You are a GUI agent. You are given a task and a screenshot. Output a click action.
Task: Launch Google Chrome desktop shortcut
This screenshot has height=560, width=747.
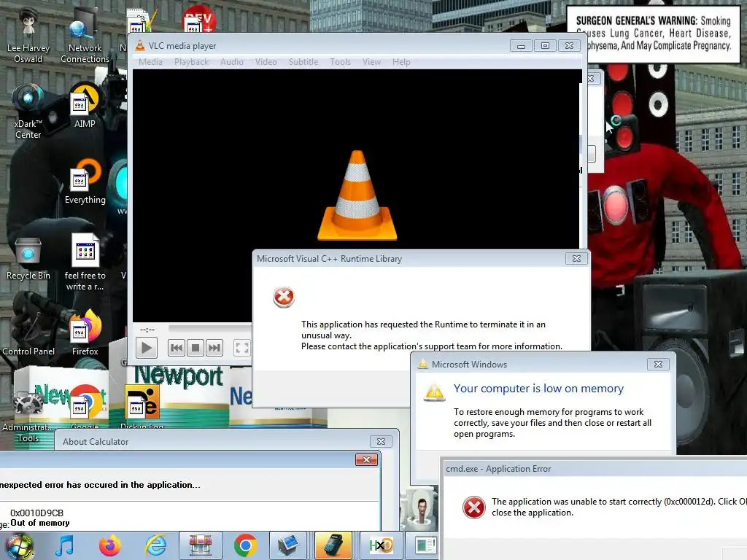tap(85, 405)
